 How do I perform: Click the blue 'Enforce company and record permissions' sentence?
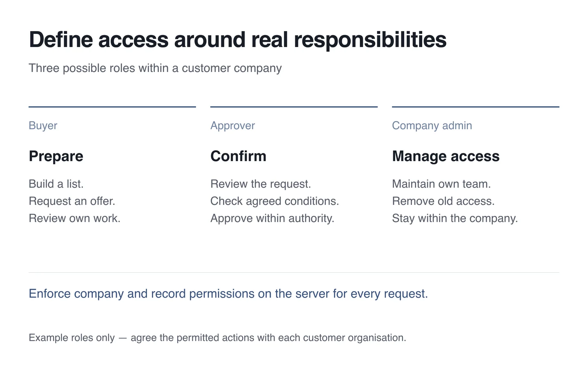(x=228, y=294)
